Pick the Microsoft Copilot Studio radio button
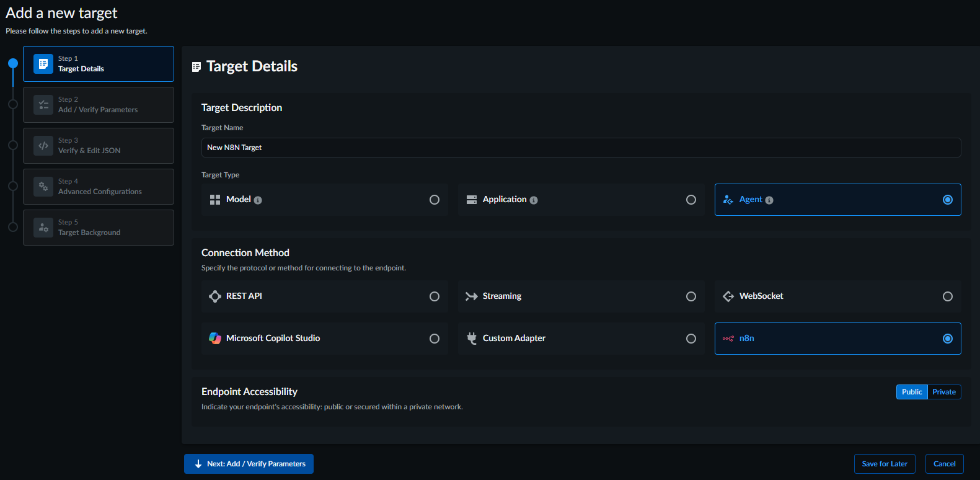 tap(435, 339)
